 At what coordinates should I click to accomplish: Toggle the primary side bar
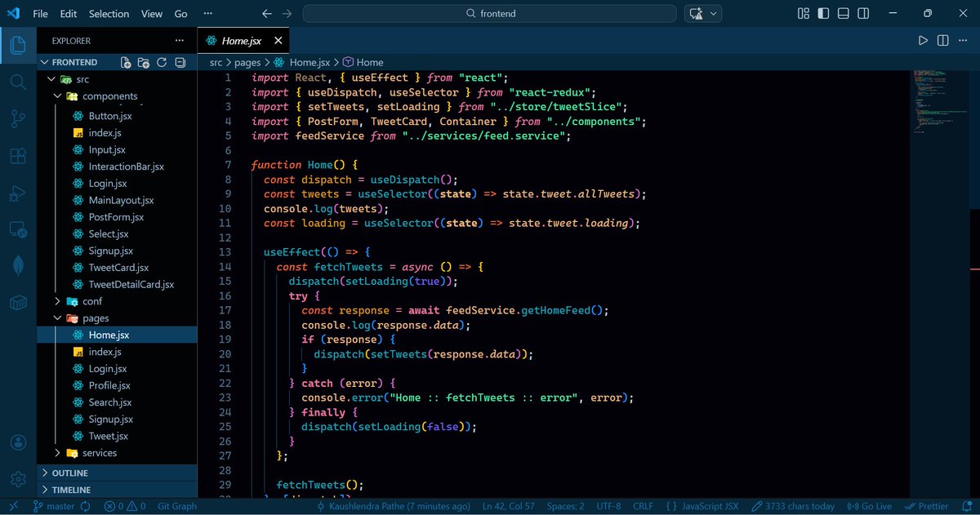tap(824, 14)
